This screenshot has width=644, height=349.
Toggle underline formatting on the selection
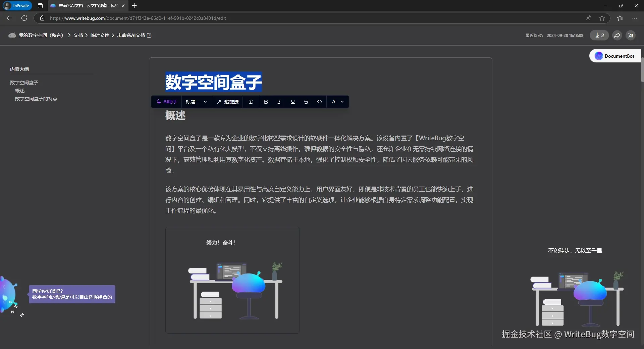[292, 102]
